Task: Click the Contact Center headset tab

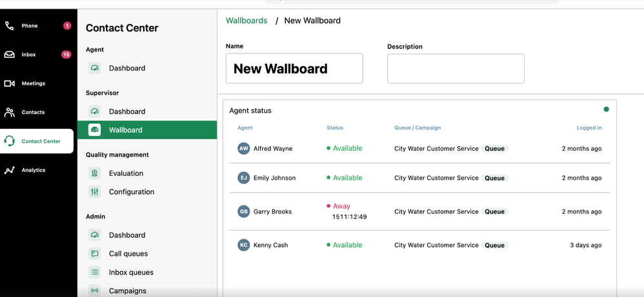Action: (x=37, y=141)
